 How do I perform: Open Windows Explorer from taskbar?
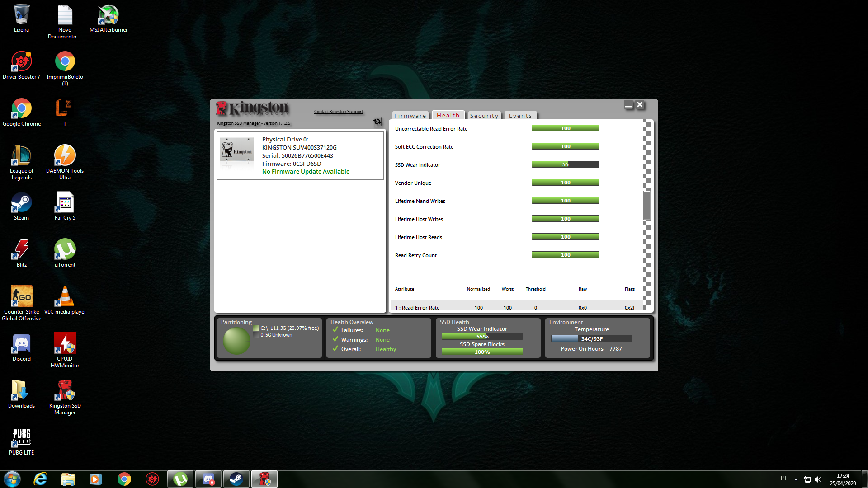(x=68, y=479)
